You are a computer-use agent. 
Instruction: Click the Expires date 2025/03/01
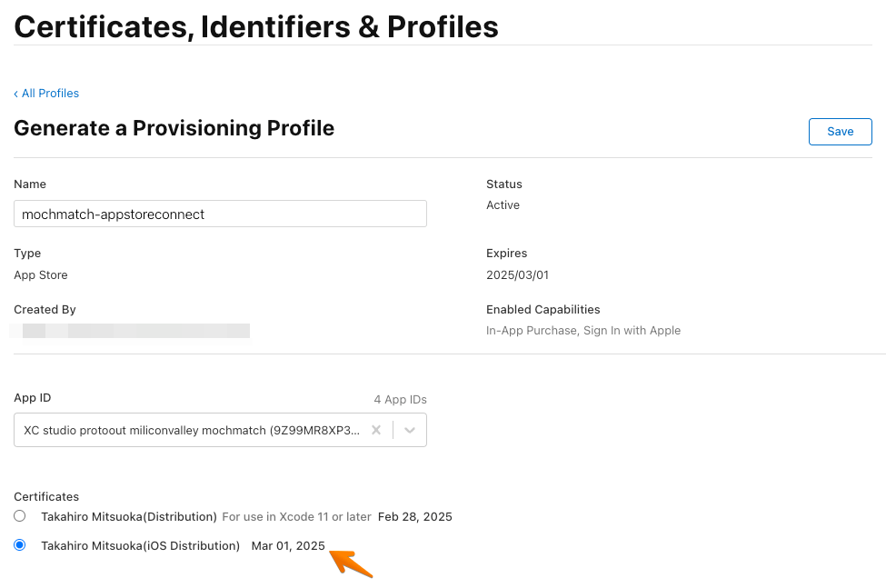point(517,275)
